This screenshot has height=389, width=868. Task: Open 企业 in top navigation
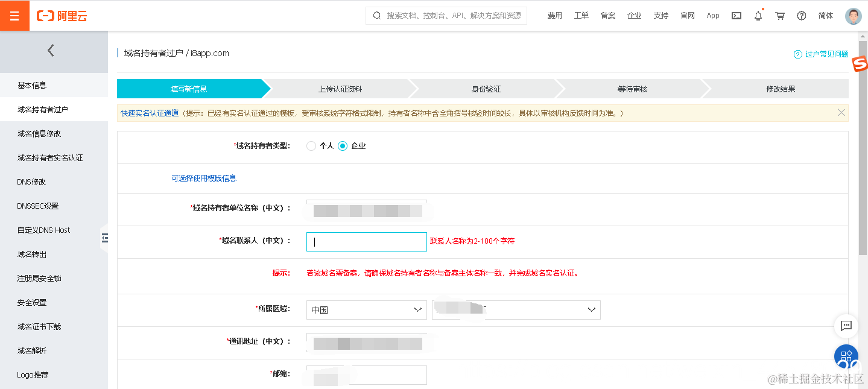pyautogui.click(x=635, y=16)
